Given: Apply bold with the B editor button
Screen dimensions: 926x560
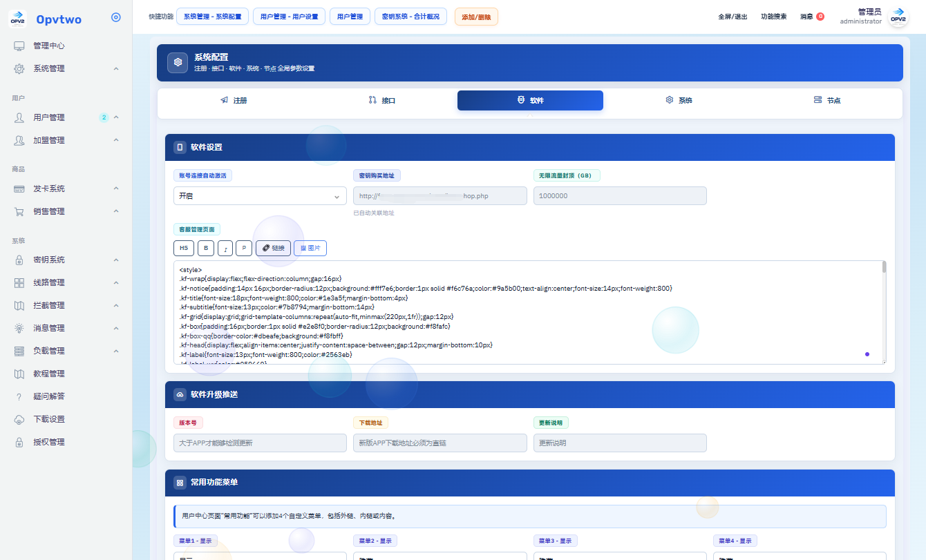Looking at the screenshot, I should (206, 248).
